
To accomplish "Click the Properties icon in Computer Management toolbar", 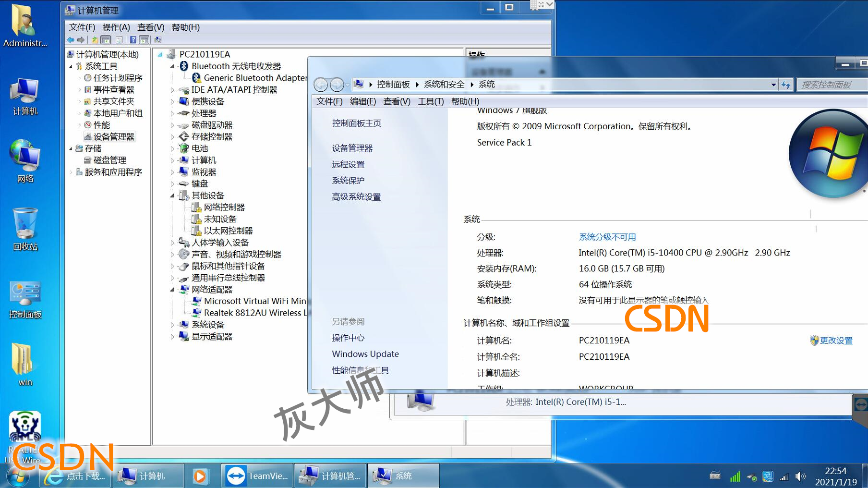I will coord(119,40).
